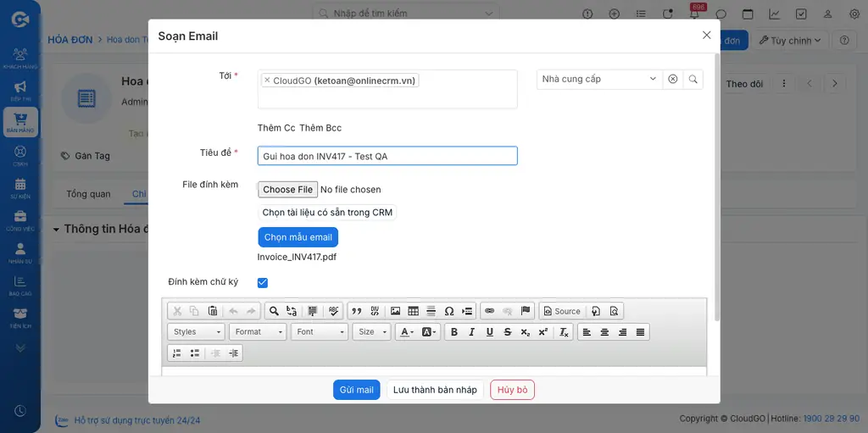Open the Báo Cáo reports module
This screenshot has height=433, width=868.
[20, 286]
